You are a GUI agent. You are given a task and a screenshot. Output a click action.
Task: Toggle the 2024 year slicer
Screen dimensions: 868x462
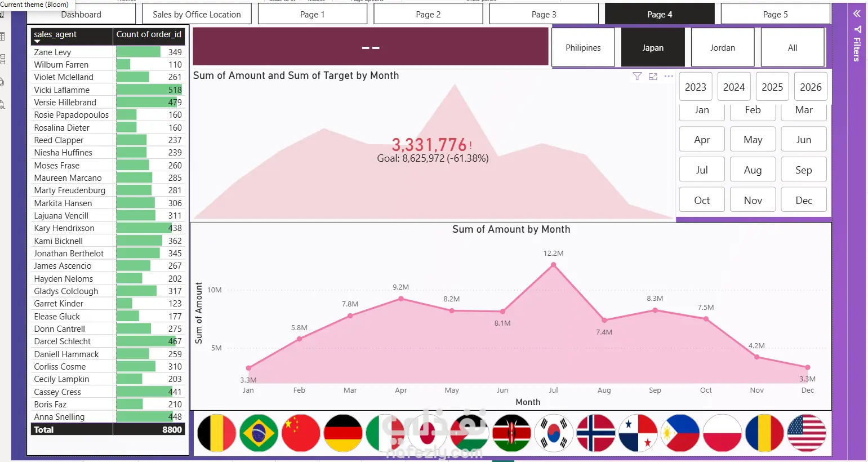tap(734, 87)
